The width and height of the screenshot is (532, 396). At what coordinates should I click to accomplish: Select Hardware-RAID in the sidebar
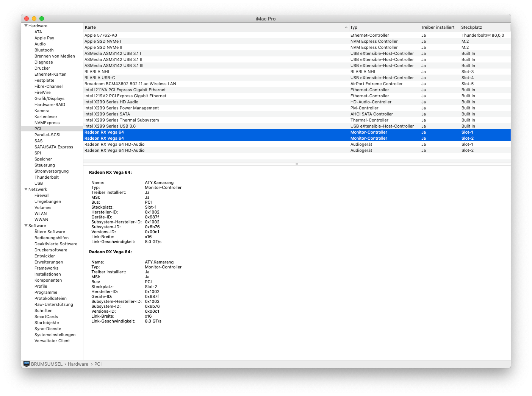[50, 104]
